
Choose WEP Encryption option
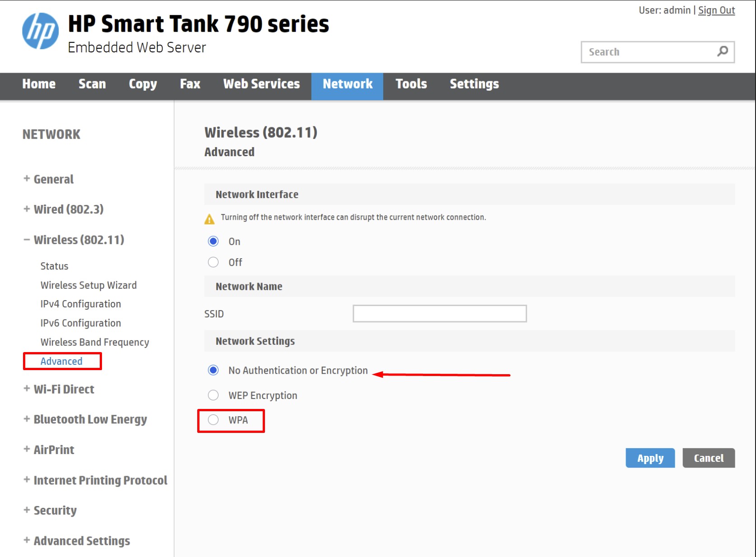click(213, 395)
